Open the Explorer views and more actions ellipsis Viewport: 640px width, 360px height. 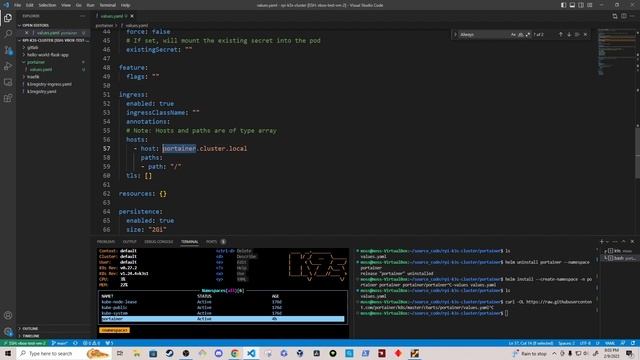pos(83,16)
